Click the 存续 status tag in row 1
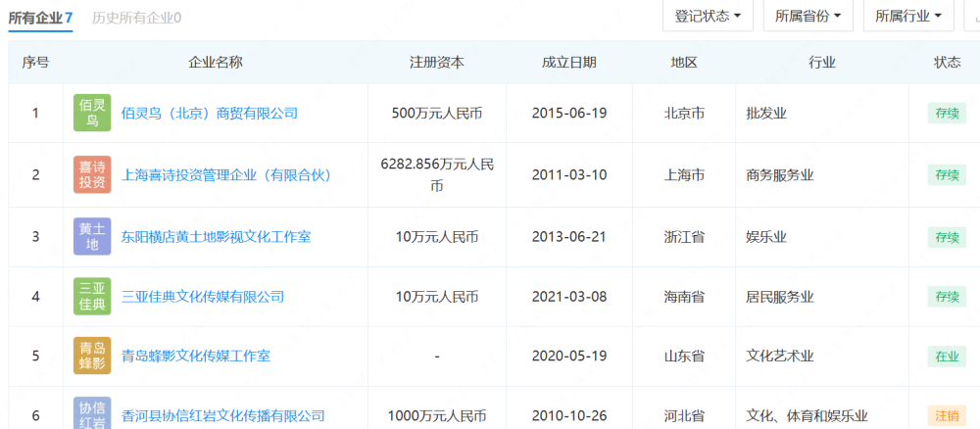980x429 pixels. pos(947,113)
